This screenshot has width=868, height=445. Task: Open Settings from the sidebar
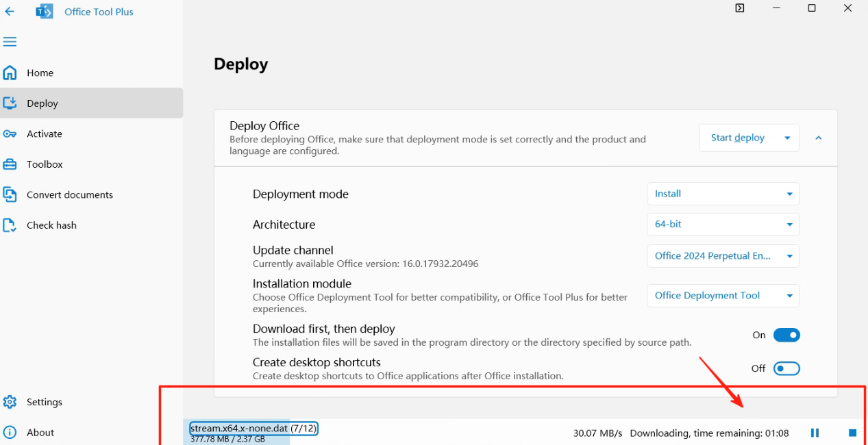point(44,402)
